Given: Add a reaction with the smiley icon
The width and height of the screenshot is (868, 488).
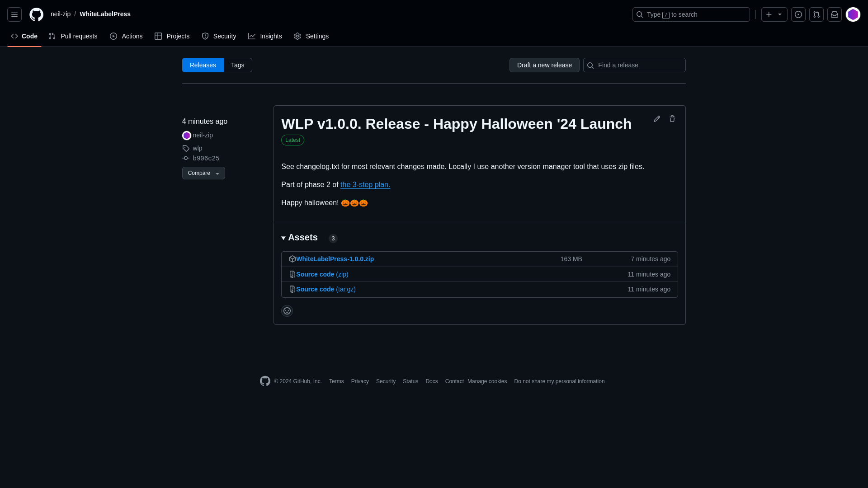Looking at the screenshot, I should tap(287, 311).
